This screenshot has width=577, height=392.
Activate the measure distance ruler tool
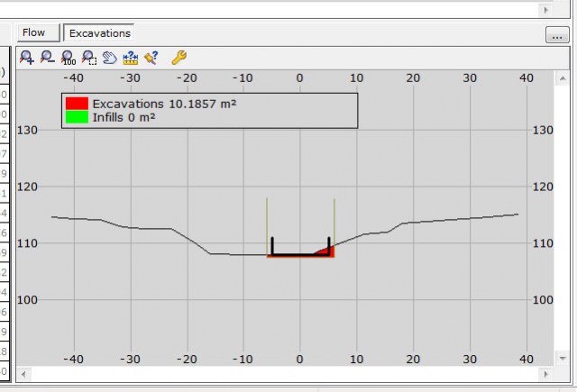coord(130,57)
